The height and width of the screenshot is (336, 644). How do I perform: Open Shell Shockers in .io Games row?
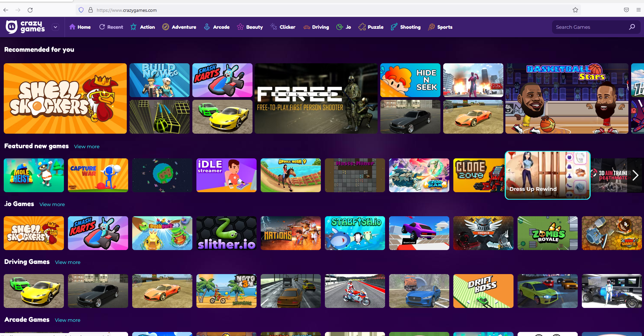34,233
